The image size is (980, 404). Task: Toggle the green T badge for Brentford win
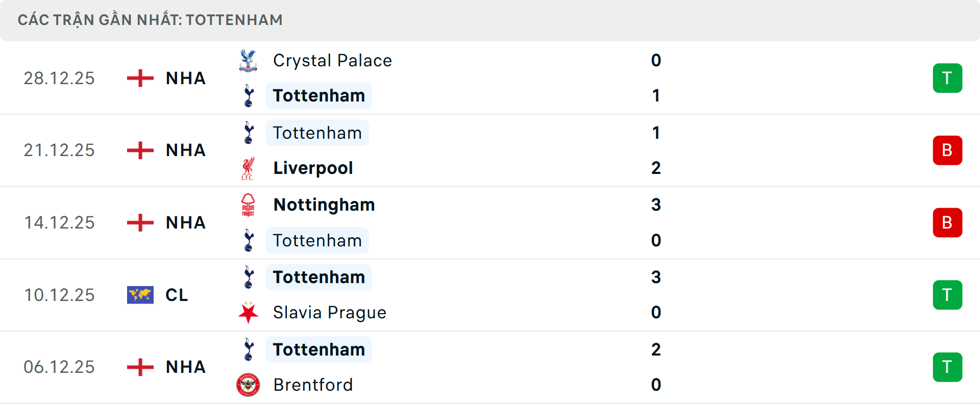click(947, 367)
